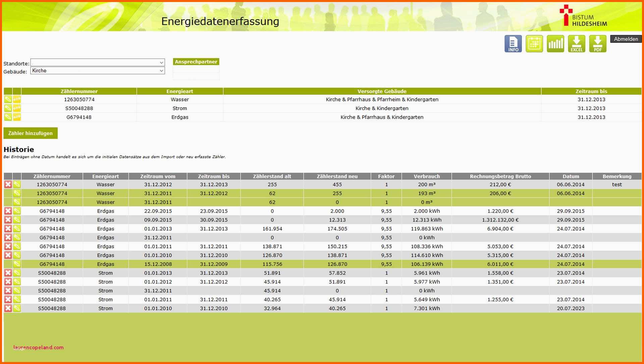Select the 20.07.2023 date cell
The height and width of the screenshot is (364, 644).
[x=571, y=308]
